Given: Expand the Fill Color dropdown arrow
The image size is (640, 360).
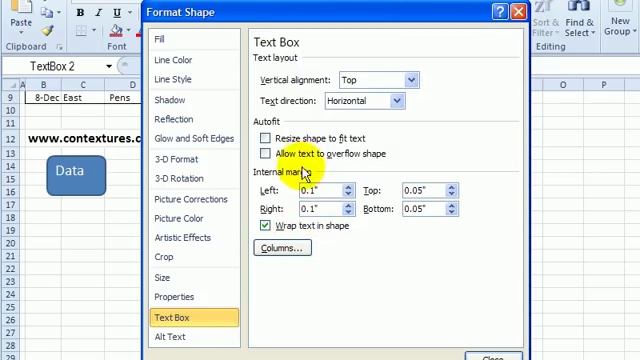Looking at the screenshot, I should pos(129,31).
